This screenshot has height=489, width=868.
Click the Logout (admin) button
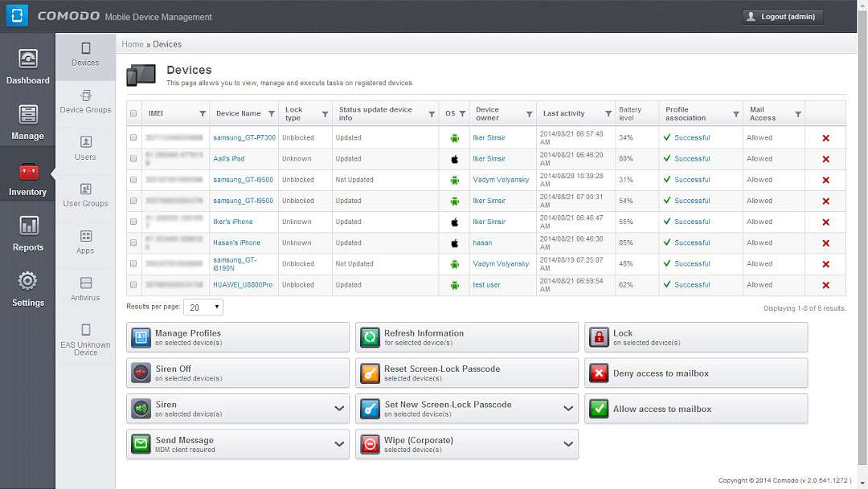click(782, 17)
